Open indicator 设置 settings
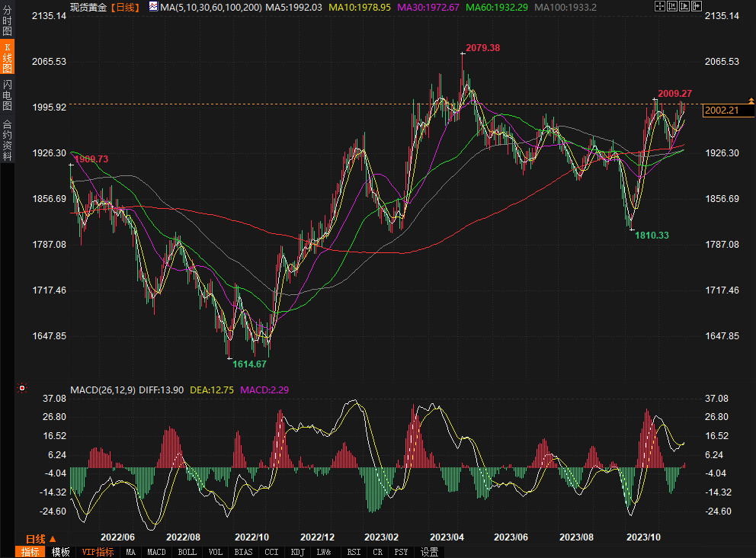This screenshot has height=558, width=756. pyautogui.click(x=429, y=552)
